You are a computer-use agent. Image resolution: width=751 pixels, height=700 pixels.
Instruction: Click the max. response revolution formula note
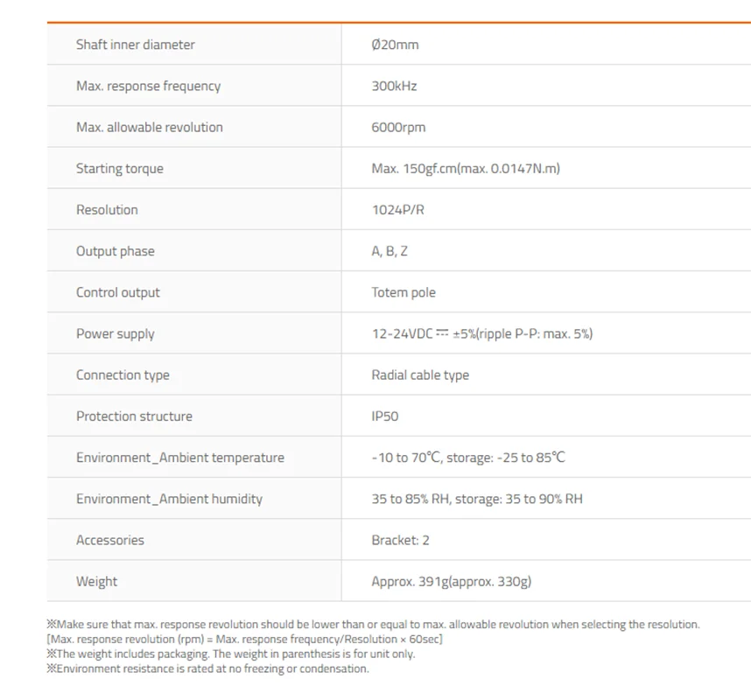245,640
